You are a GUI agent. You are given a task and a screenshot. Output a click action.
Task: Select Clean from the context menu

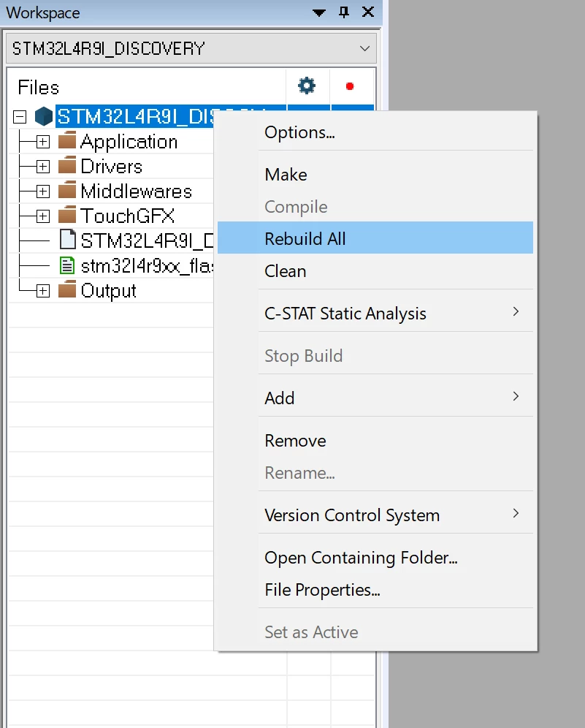tap(375, 270)
